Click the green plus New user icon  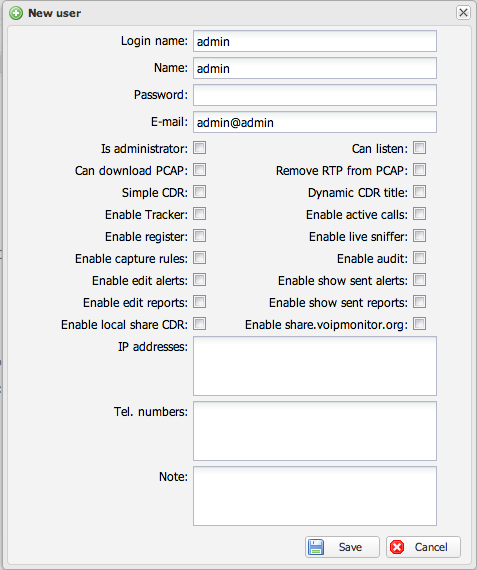click(x=16, y=13)
